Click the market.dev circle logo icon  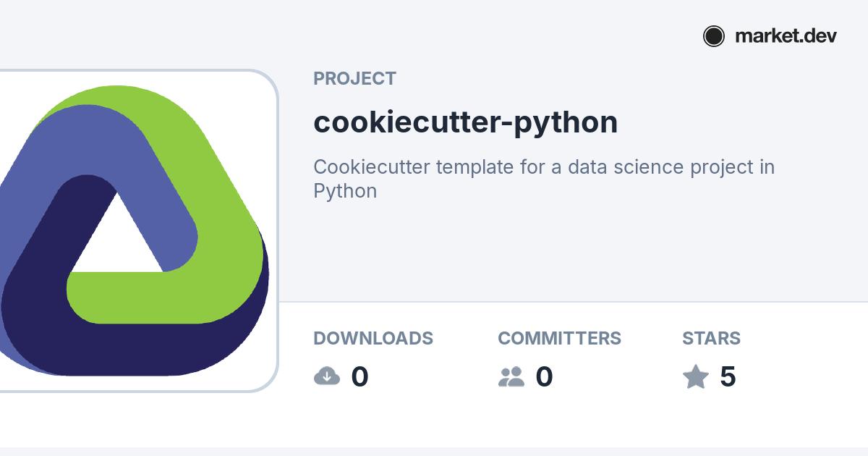coord(713,36)
